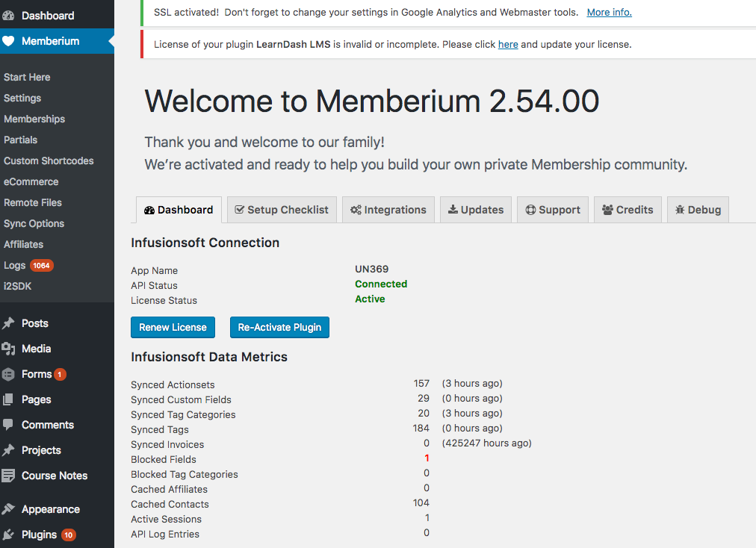Click the Projects pin icon
Viewport: 756px width, 548px height.
[x=8, y=450]
